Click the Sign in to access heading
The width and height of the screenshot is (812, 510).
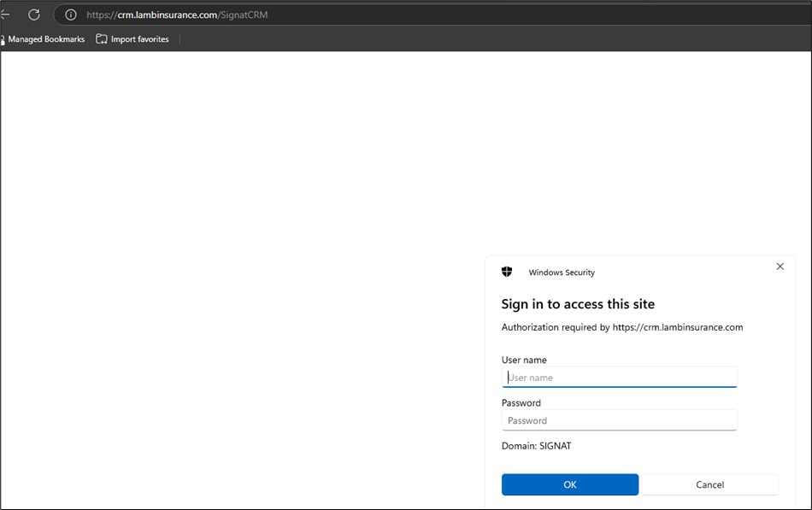pyautogui.click(x=578, y=304)
